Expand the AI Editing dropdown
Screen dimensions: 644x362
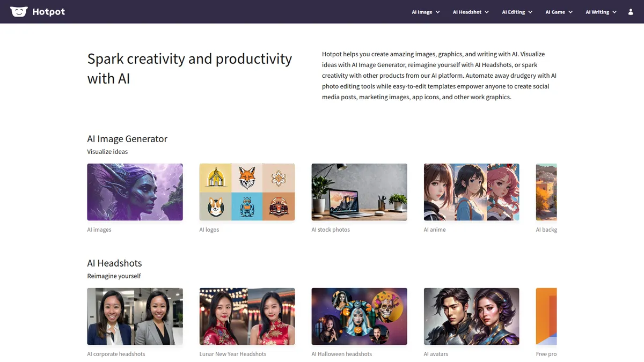point(517,12)
